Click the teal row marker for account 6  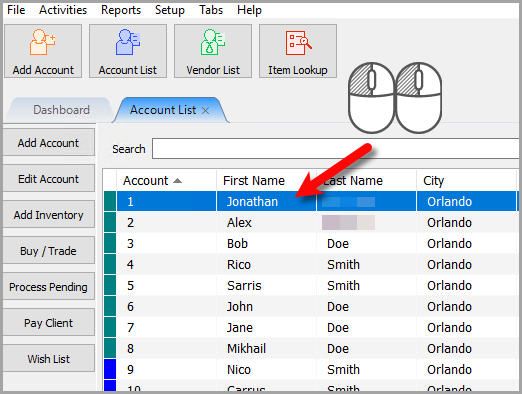110,306
